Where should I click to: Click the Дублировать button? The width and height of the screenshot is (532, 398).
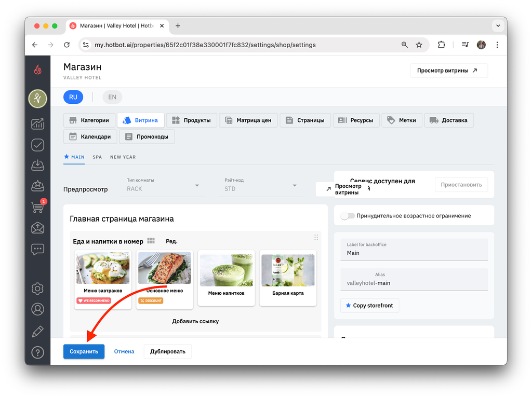(x=168, y=351)
